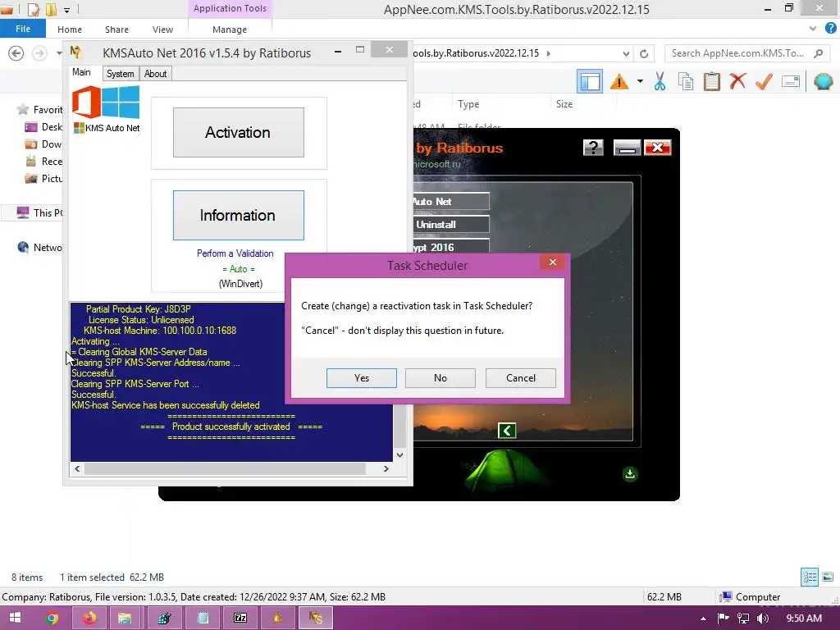Image resolution: width=840 pixels, height=630 pixels.
Task: Expand the address bar history dropdown
Action: [x=626, y=53]
